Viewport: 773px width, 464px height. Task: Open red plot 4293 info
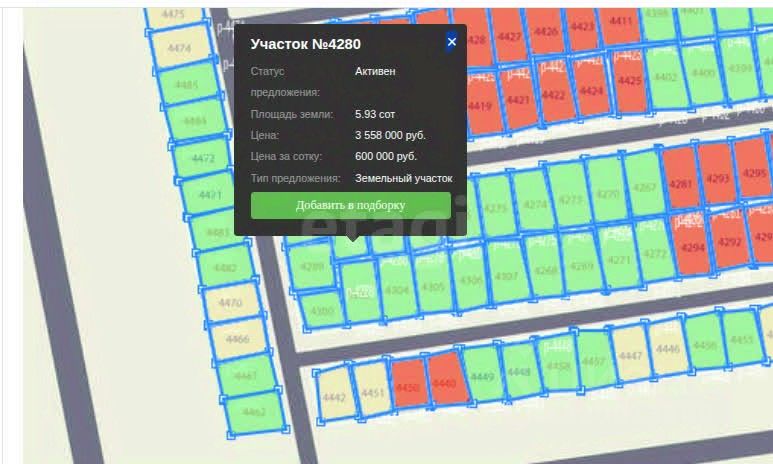pos(717,178)
